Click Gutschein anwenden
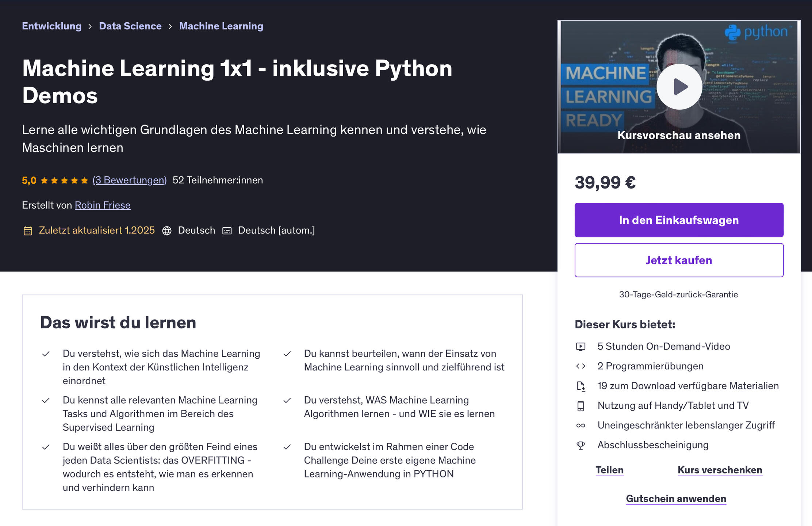 676,498
